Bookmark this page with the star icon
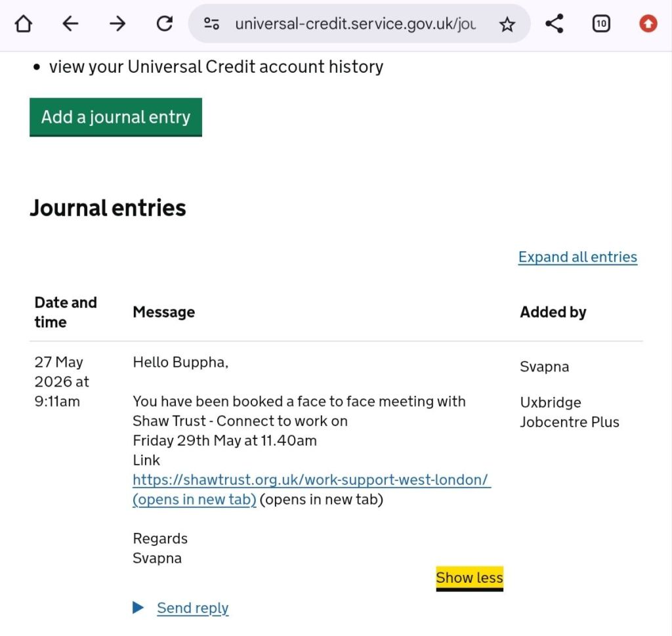The width and height of the screenshot is (672, 636). (507, 24)
